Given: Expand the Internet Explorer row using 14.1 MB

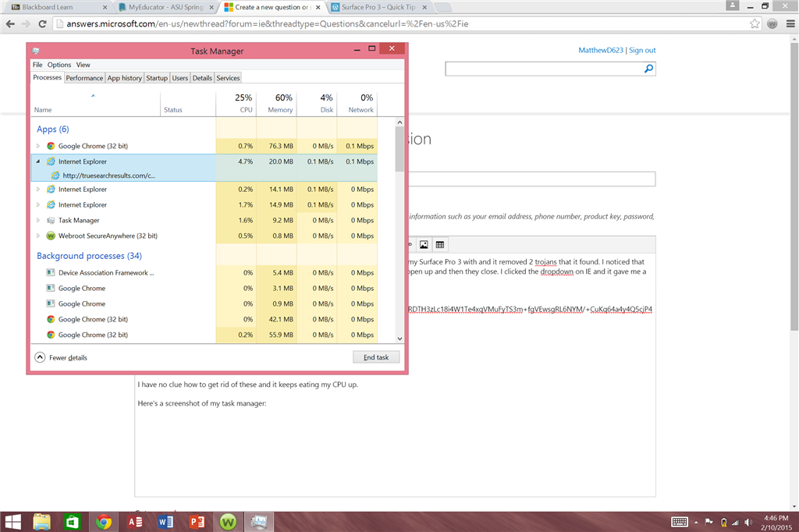Looking at the screenshot, I should (37, 189).
